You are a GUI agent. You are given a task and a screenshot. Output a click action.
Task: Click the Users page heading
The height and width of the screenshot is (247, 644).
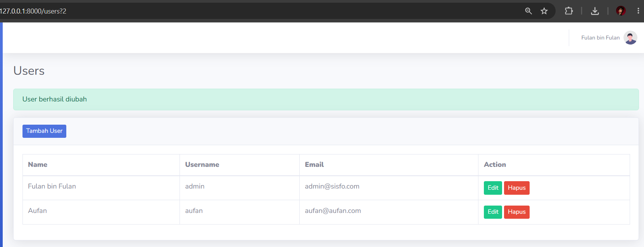tap(29, 71)
